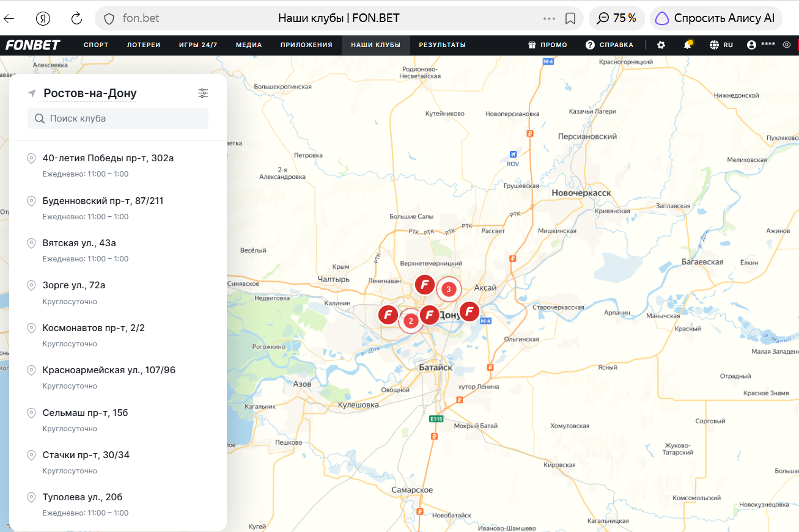Click the F marker left of cluster 2
Screen dimensions: 799x532
pos(388,315)
